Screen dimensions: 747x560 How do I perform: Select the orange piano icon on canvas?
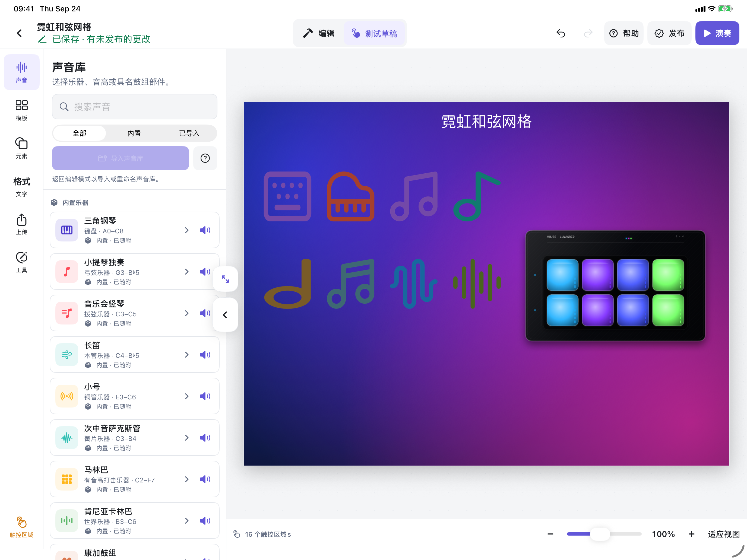350,196
